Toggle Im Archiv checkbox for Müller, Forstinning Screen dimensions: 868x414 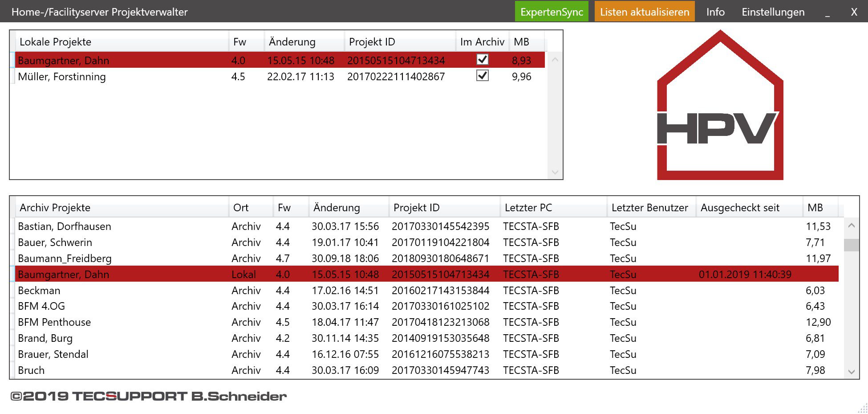pos(482,75)
